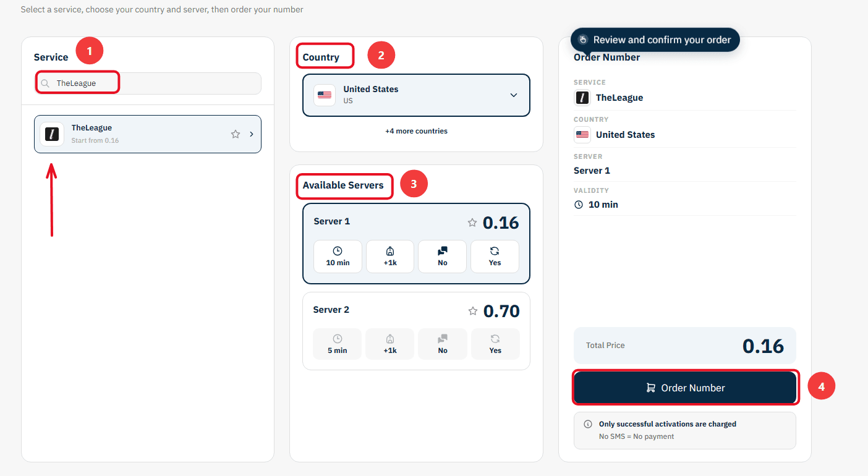Image resolution: width=868 pixels, height=476 pixels.
Task: Open the United States country dropdown
Action: pyautogui.click(x=416, y=95)
